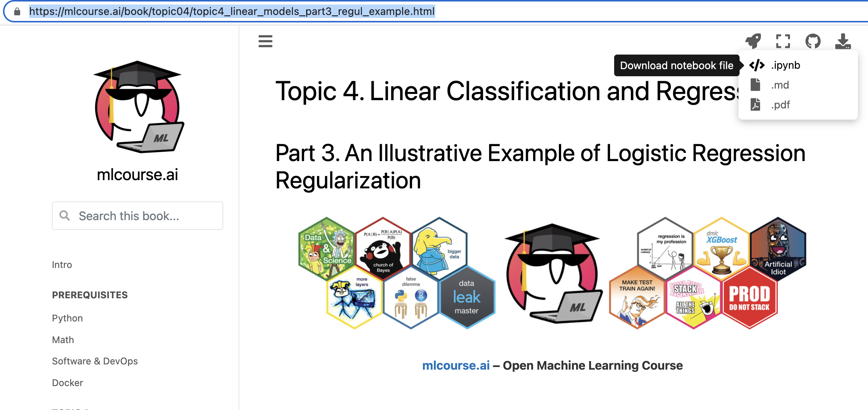
Task: Open the Software & DevOps page
Action: (x=95, y=361)
